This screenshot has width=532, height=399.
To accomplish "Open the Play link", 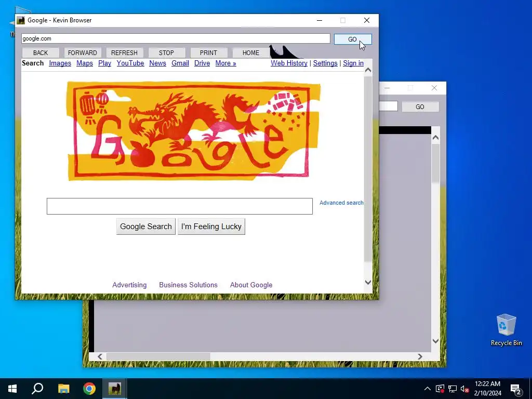I will click(x=104, y=63).
